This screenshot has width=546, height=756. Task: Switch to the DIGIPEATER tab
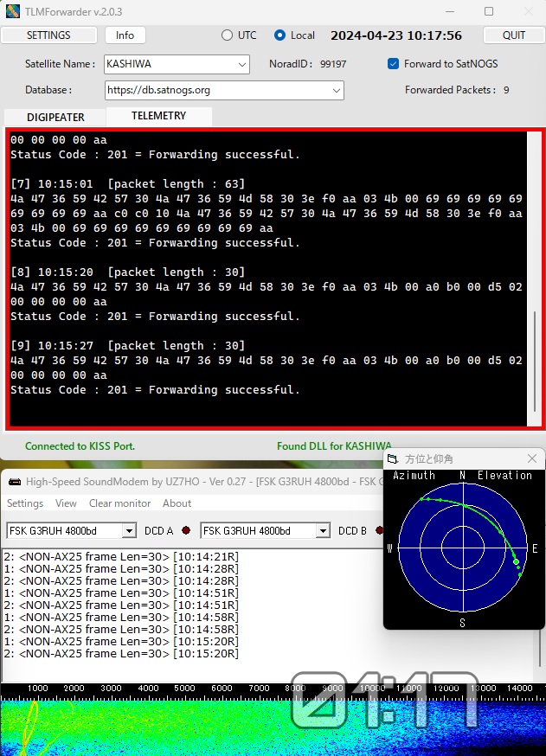tap(55, 117)
